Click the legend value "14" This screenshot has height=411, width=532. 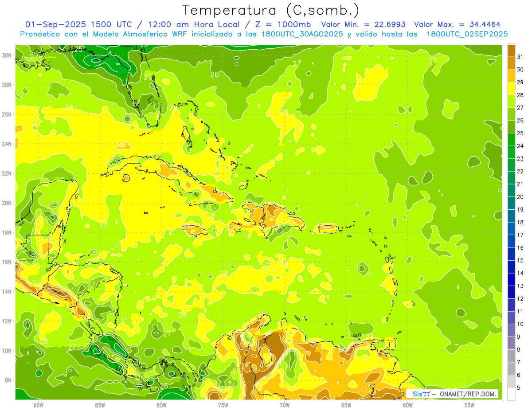(x=520, y=273)
